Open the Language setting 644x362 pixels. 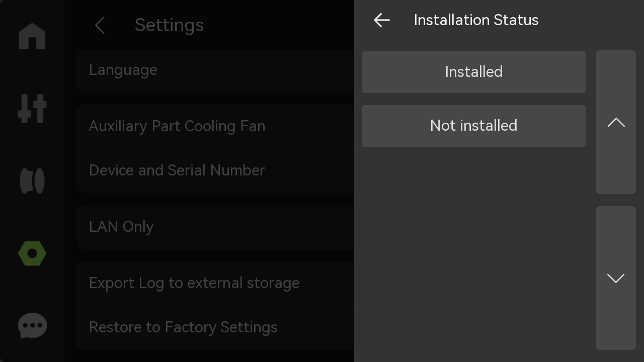[x=215, y=70]
